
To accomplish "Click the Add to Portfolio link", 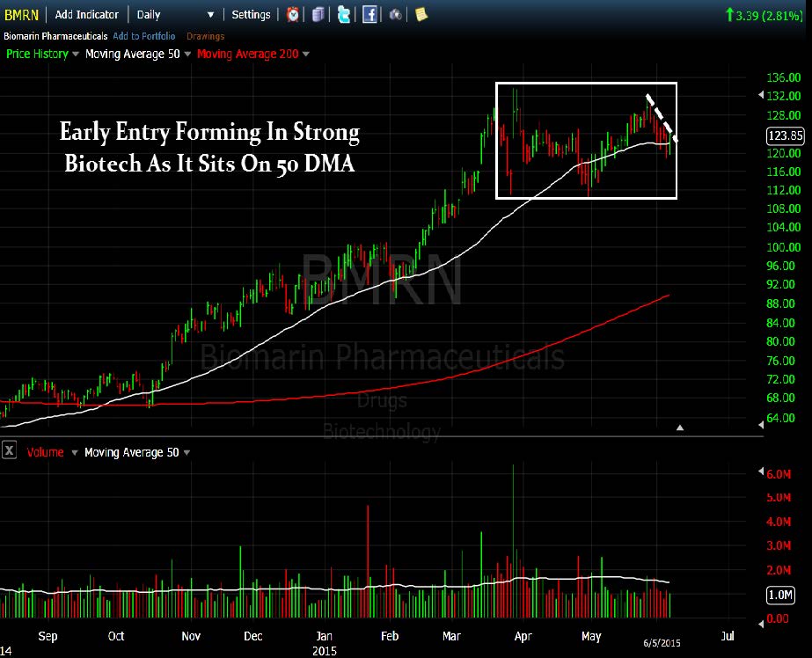I will coord(144,36).
